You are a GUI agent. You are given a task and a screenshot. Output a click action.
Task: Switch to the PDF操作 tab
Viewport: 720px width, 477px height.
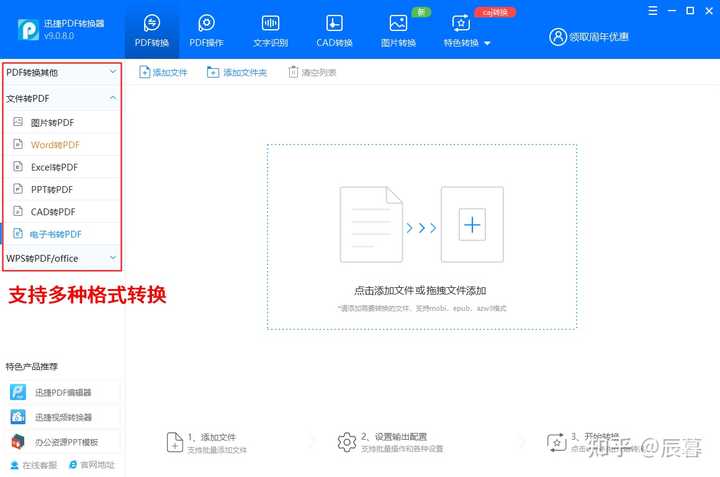pyautogui.click(x=206, y=31)
